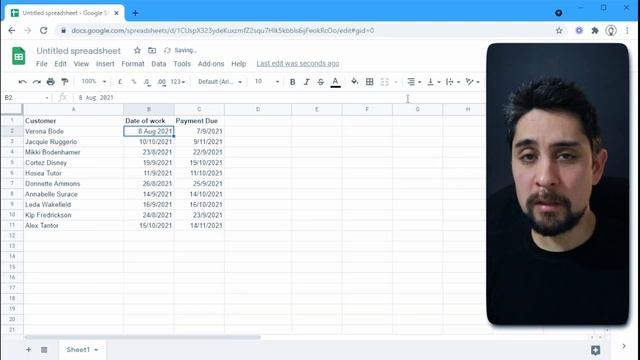
Task: Star the Untitled spreadsheet
Action: click(137, 50)
